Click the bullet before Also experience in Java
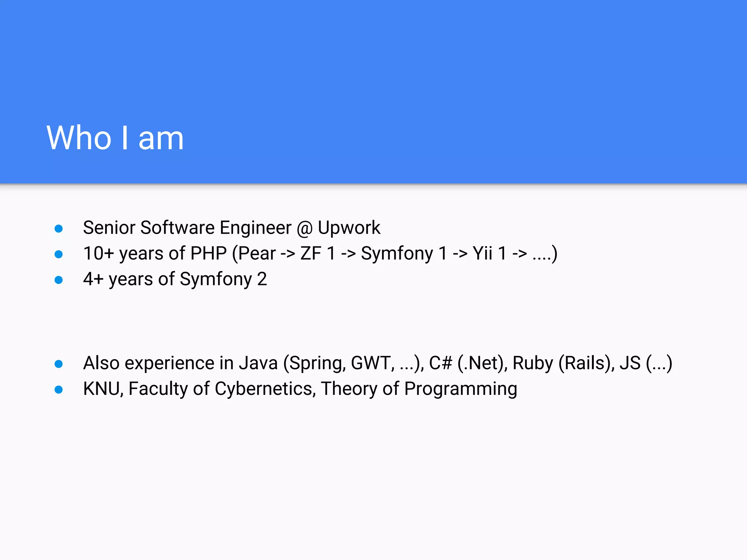This screenshot has width=747, height=560. (x=58, y=364)
